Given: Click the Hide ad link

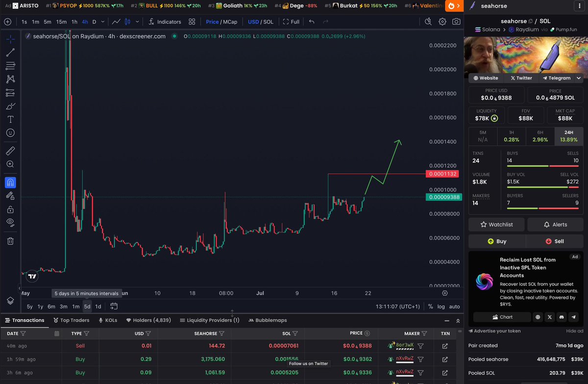Looking at the screenshot, I should tap(575, 331).
